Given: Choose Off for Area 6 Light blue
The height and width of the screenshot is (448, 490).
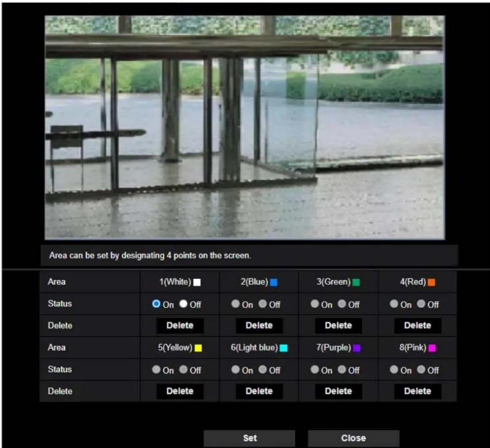Looking at the screenshot, I should (x=263, y=370).
